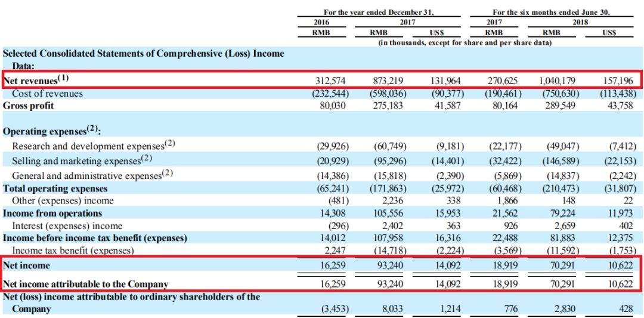This screenshot has width=644, height=318.
Task: Select the 1,040,179 net revenues figure
Action: pos(557,80)
